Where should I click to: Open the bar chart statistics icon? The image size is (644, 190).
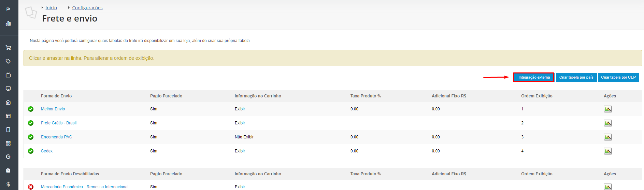(8, 24)
